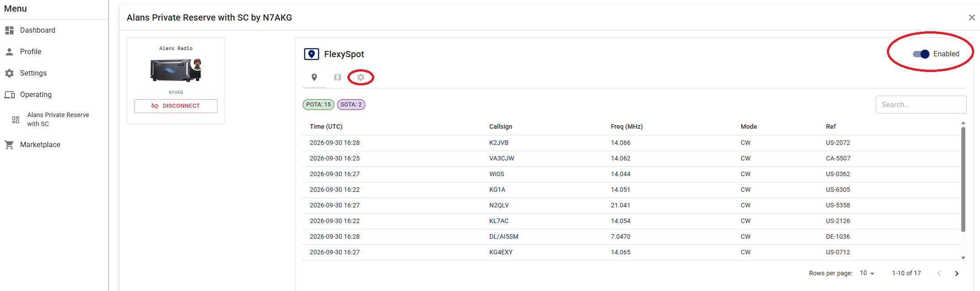Disconnect from Alans Radio
980x291 pixels.
point(176,106)
